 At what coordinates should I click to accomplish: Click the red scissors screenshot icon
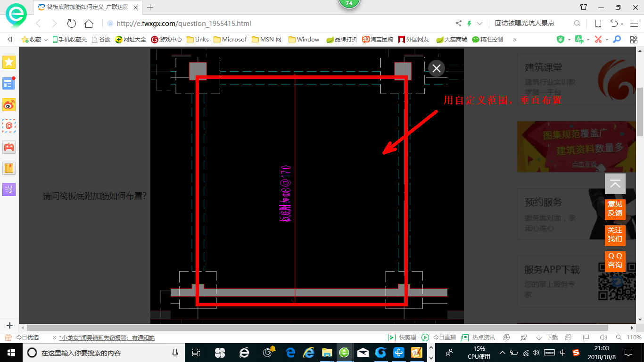[598, 40]
